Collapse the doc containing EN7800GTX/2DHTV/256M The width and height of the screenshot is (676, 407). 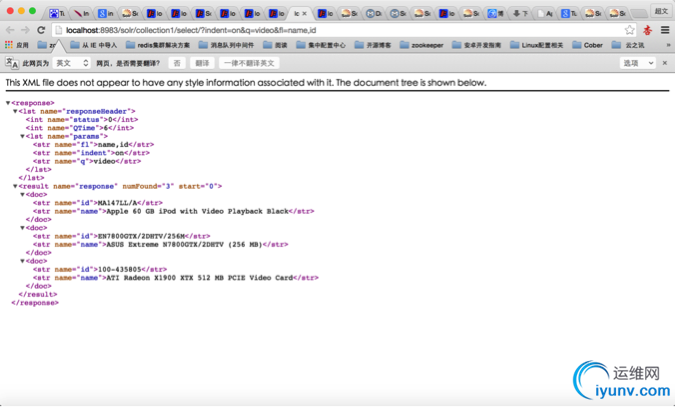pyautogui.click(x=22, y=228)
